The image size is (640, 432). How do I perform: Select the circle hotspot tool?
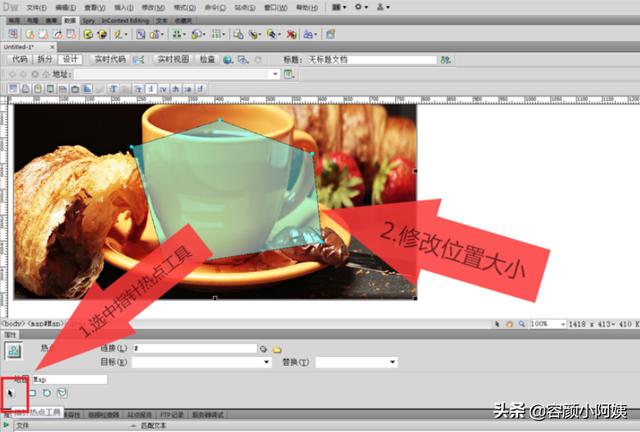click(47, 393)
